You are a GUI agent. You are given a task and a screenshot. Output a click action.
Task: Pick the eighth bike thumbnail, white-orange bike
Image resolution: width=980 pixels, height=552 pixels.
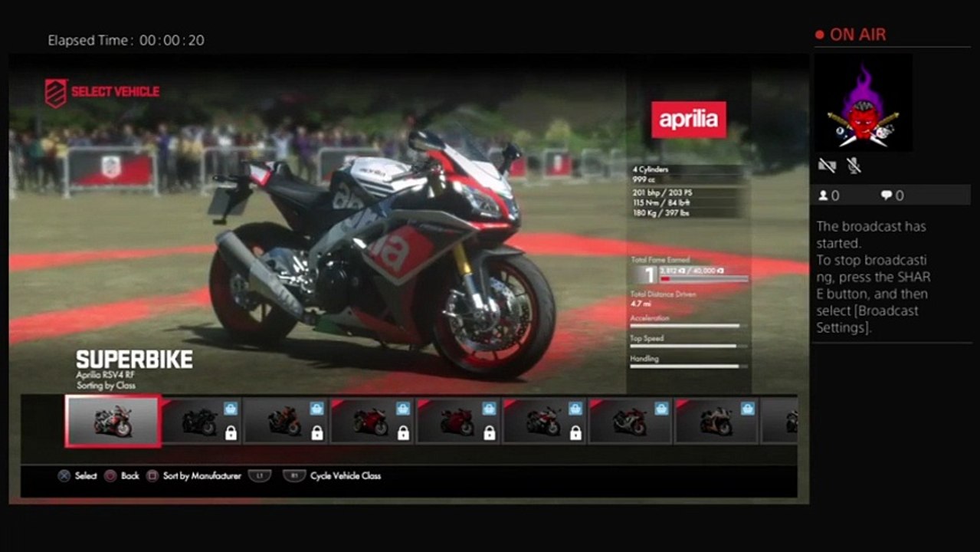tap(717, 420)
